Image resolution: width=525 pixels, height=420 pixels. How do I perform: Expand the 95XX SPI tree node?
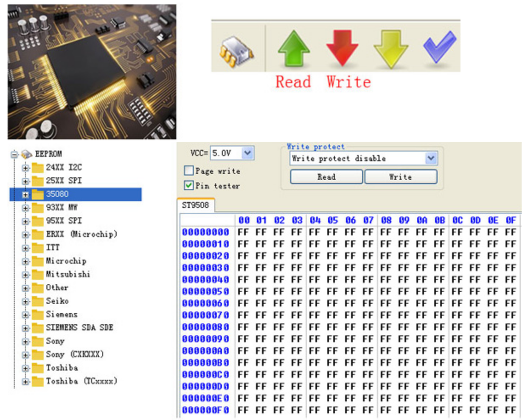click(x=25, y=221)
